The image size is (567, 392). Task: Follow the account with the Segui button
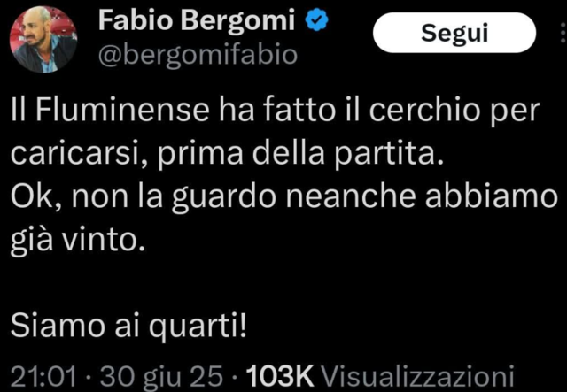click(454, 33)
